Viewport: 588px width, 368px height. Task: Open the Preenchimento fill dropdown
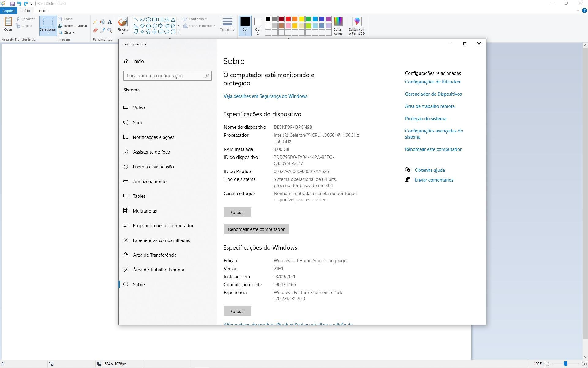[199, 26]
